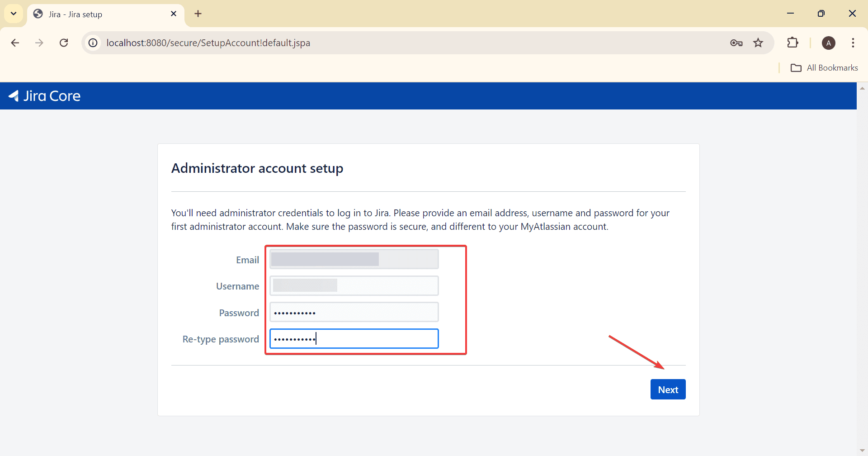
Task: Open the All Bookmarks folder
Action: tap(824, 67)
